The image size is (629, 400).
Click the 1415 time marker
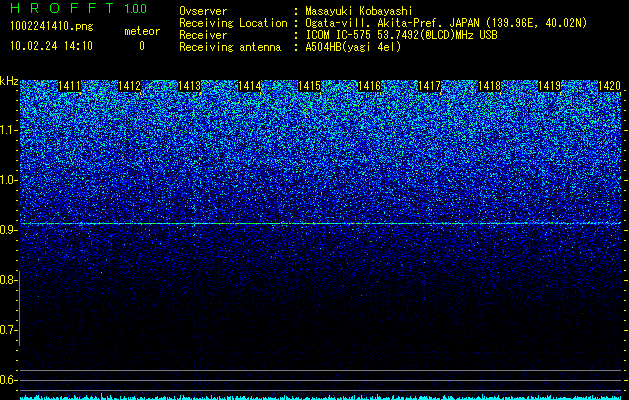click(x=309, y=86)
